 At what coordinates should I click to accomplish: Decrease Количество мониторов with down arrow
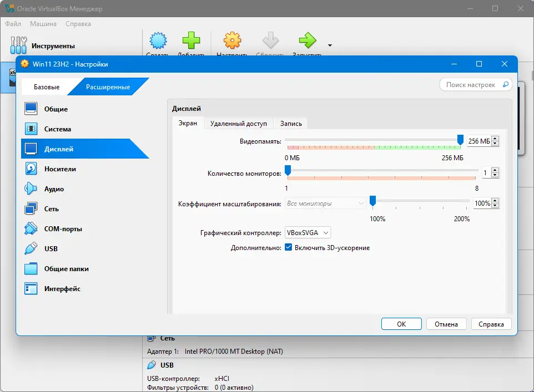pyautogui.click(x=496, y=175)
